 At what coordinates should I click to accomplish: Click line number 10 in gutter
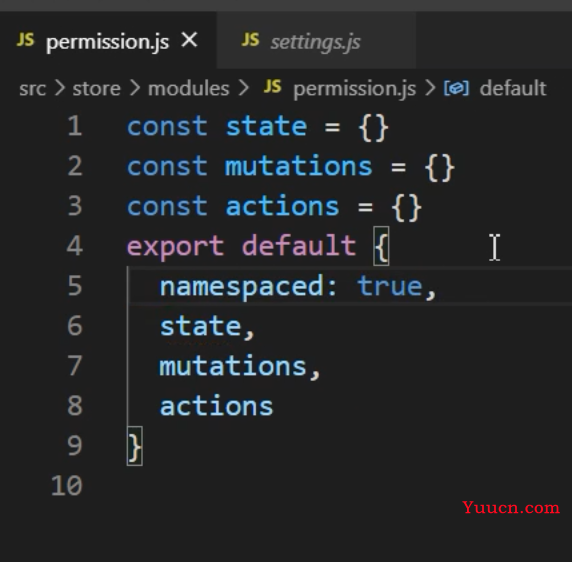pyautogui.click(x=67, y=486)
